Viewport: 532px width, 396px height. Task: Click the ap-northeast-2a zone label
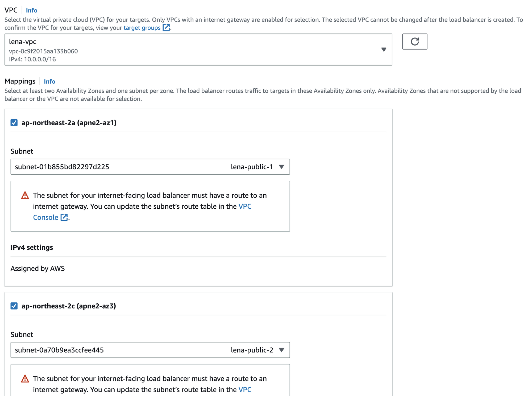(69, 123)
